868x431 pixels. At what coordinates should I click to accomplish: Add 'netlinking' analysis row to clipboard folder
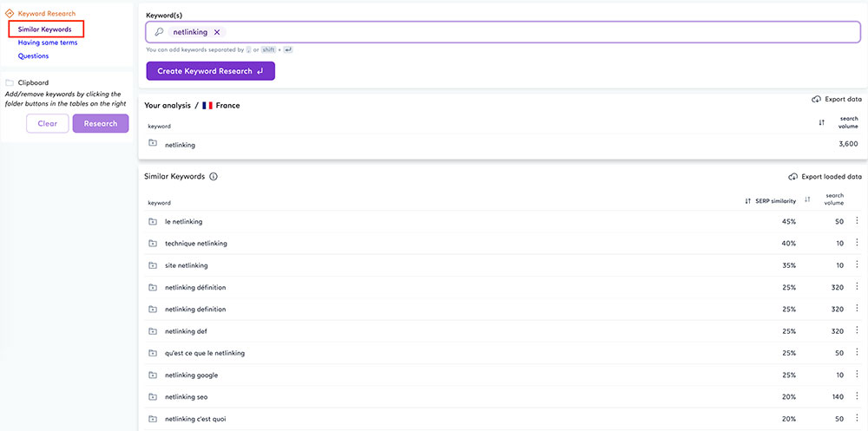(153, 143)
